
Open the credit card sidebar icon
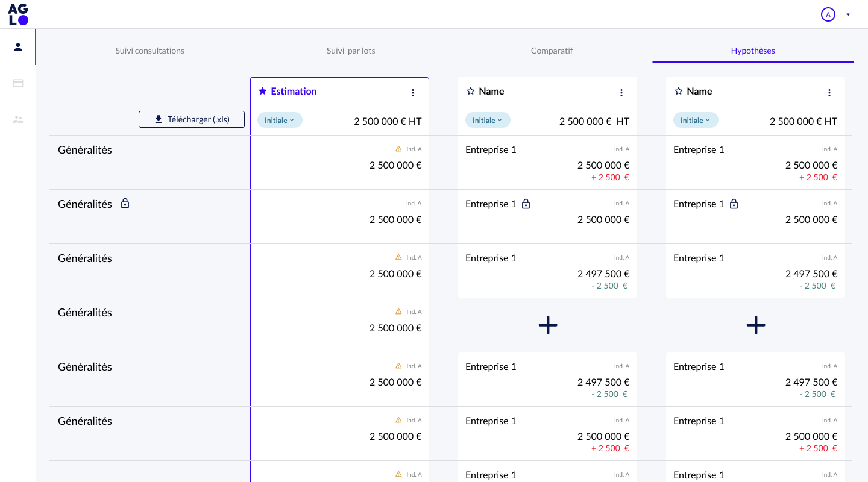(x=18, y=83)
